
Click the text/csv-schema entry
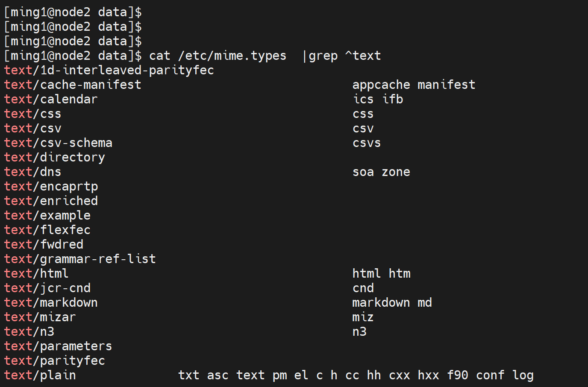[58, 143]
